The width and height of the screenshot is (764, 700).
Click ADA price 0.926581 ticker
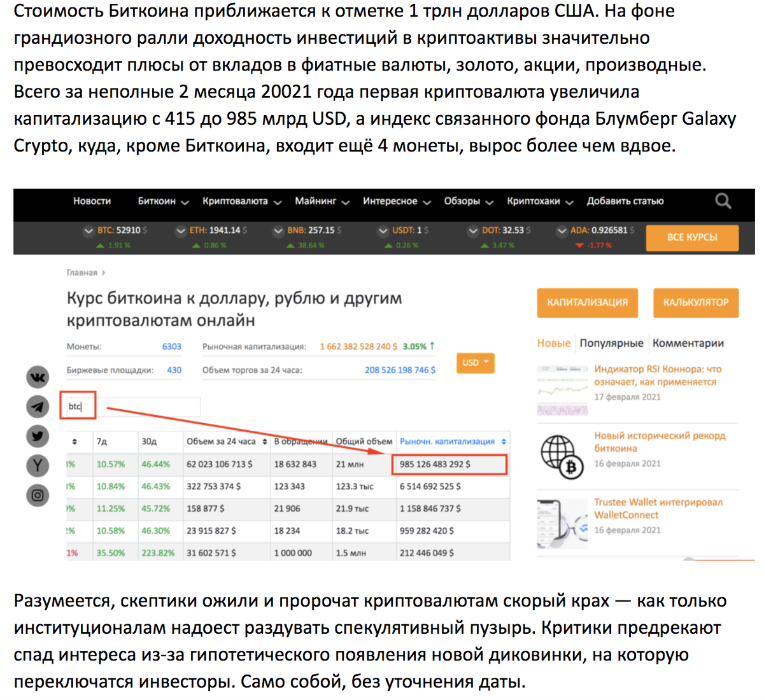click(602, 230)
